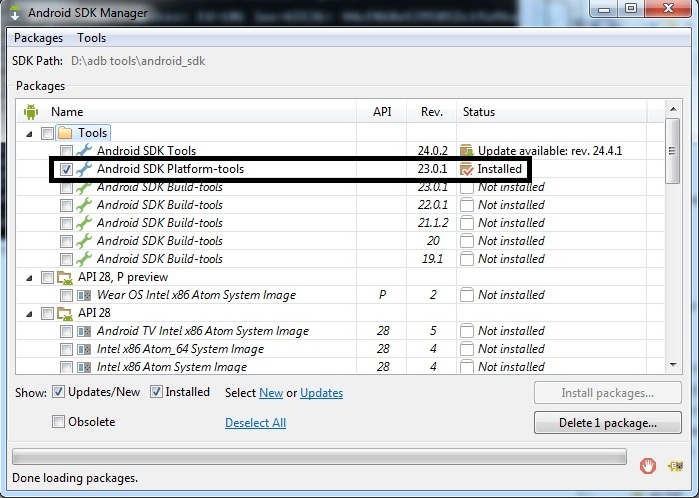Image resolution: width=699 pixels, height=498 pixels.
Task: Click the Android SDK Manager title bar icon
Action: (x=15, y=13)
